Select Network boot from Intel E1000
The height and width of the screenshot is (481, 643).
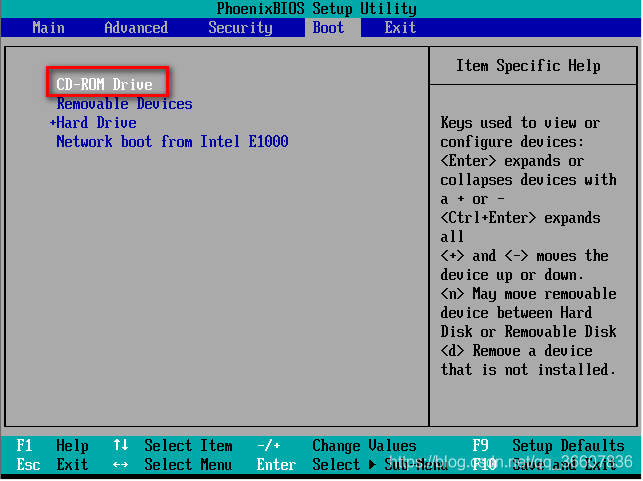tap(172, 142)
